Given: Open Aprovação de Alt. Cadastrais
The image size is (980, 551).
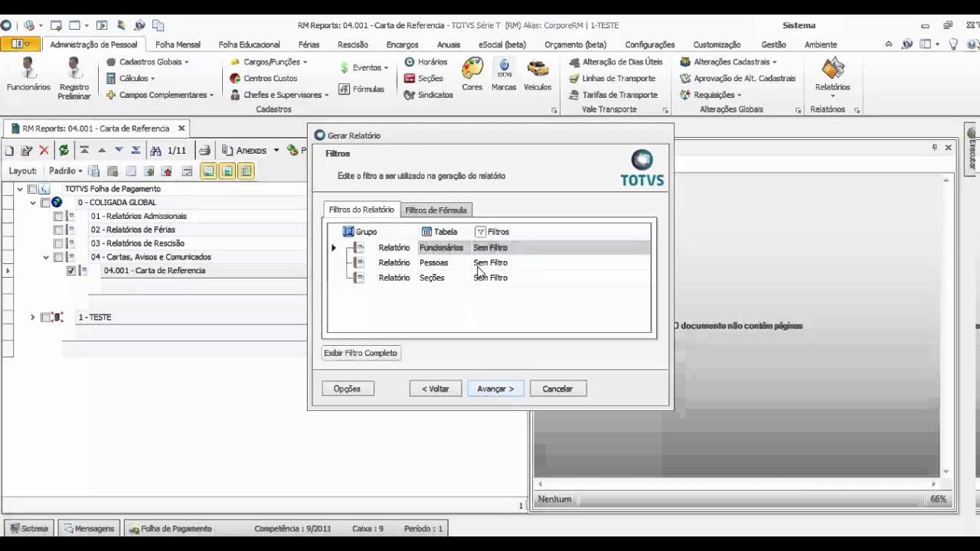Looking at the screenshot, I should (738, 78).
